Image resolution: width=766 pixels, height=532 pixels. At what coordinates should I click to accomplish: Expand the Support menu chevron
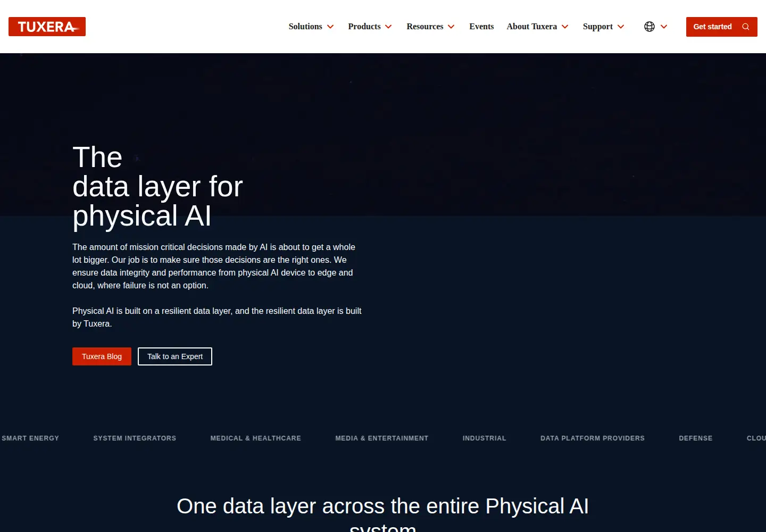pos(621,27)
